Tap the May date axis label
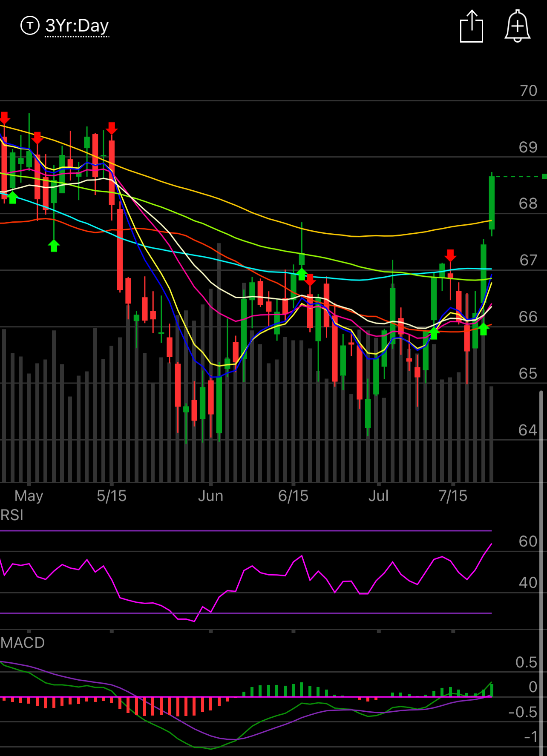 click(29, 496)
